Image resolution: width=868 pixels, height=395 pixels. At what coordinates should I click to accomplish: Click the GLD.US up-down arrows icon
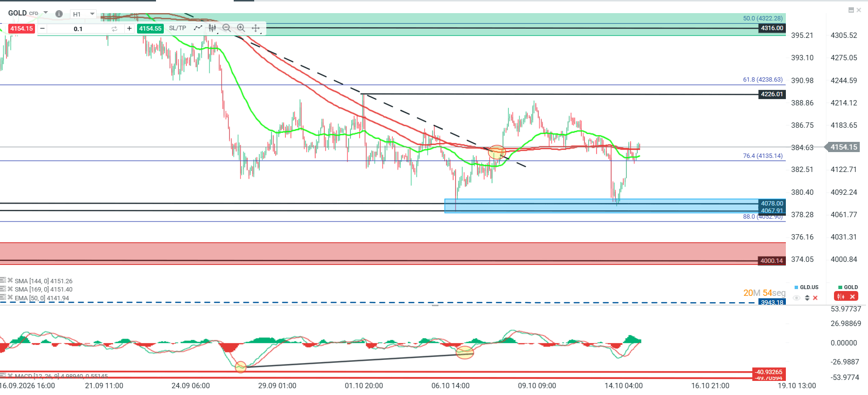click(x=807, y=298)
